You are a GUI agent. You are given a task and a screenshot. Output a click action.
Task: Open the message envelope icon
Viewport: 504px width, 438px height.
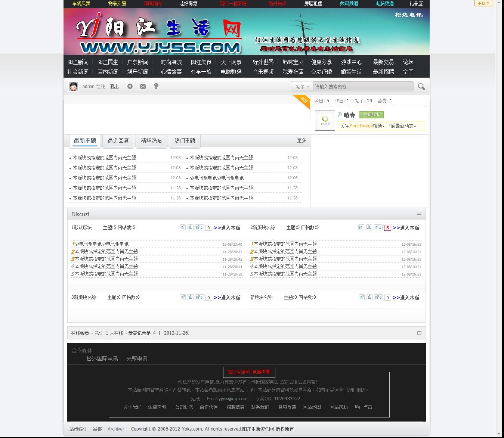[x=143, y=86]
